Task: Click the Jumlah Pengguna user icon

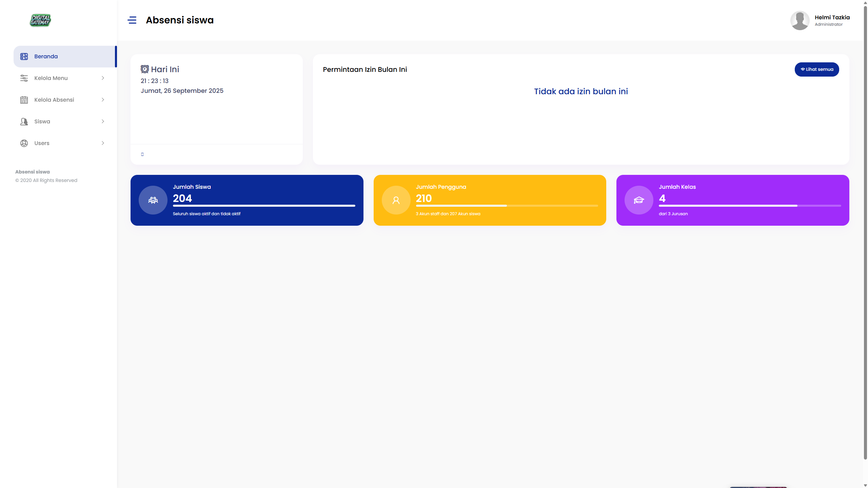Action: [396, 200]
